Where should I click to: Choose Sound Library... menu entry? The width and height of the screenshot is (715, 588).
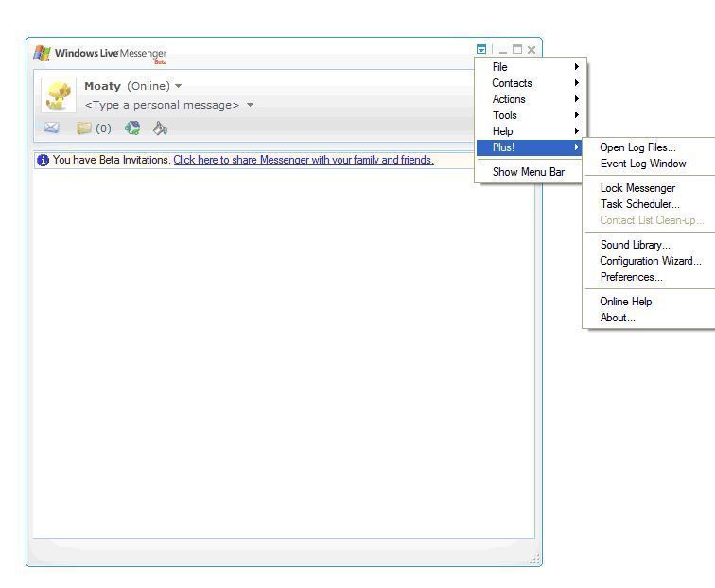click(x=635, y=245)
